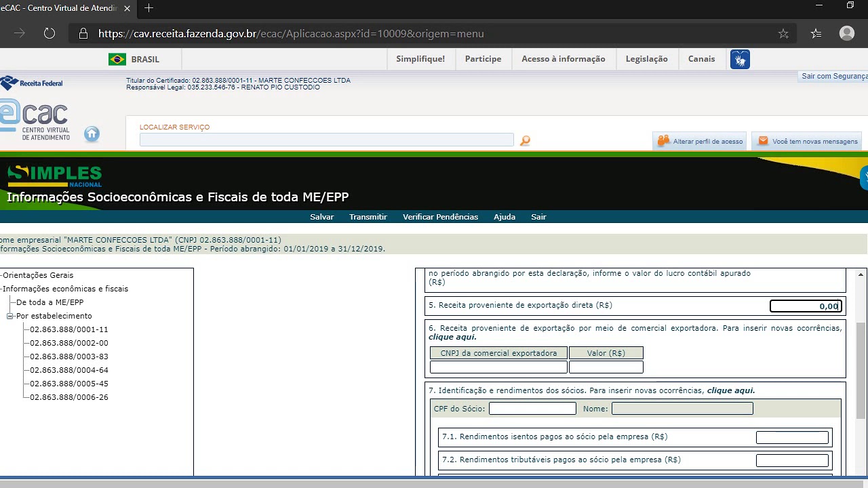868x488 pixels.
Task: Restore down the browser window
Action: click(x=850, y=5)
